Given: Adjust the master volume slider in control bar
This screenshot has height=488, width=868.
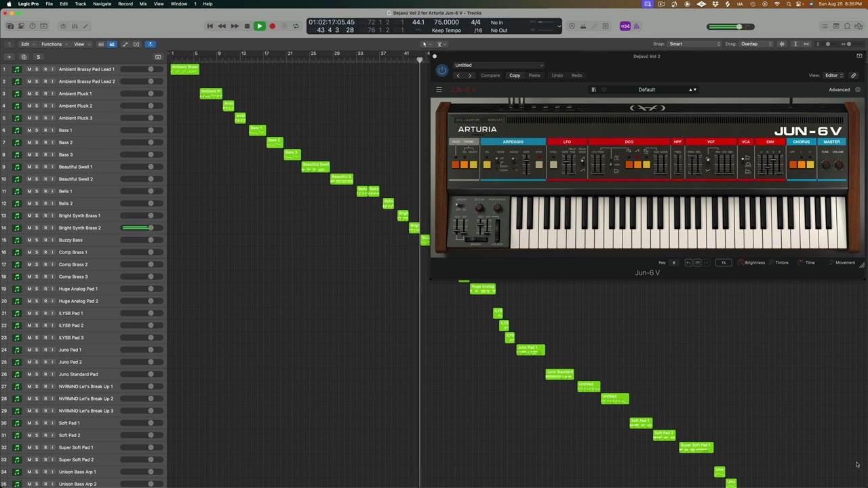Looking at the screenshot, I should point(730,26).
